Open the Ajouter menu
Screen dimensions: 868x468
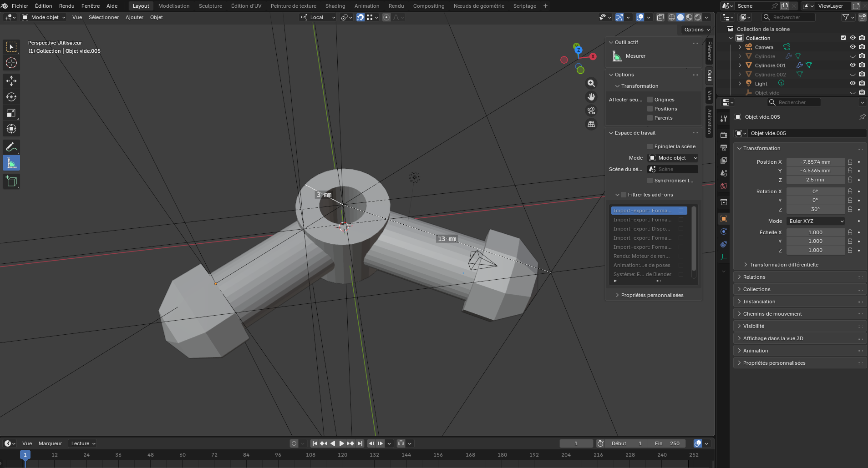coord(134,17)
